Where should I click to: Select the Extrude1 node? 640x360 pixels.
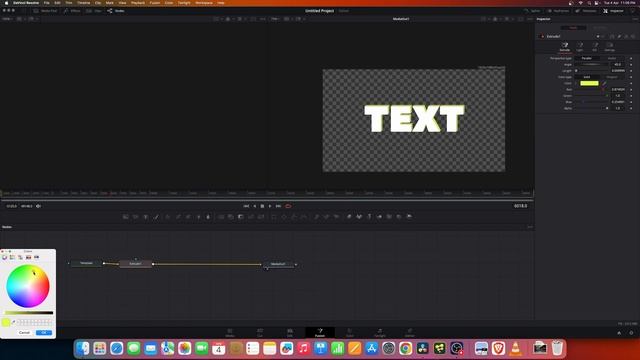coord(136,264)
